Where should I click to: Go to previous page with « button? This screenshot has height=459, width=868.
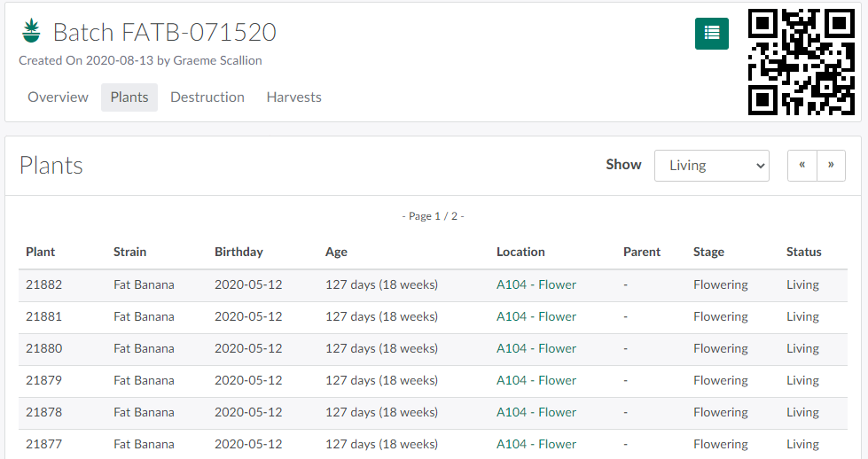pyautogui.click(x=802, y=166)
